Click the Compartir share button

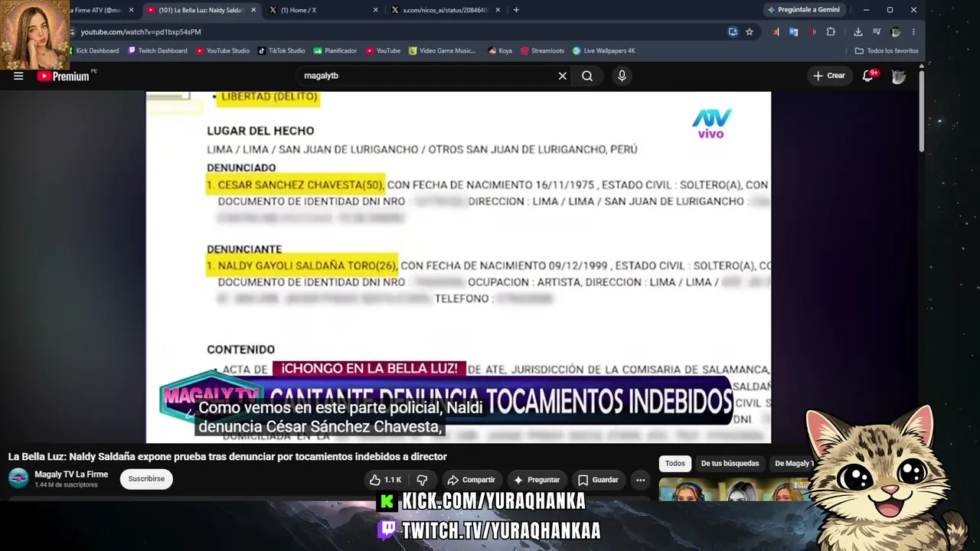coord(471,480)
